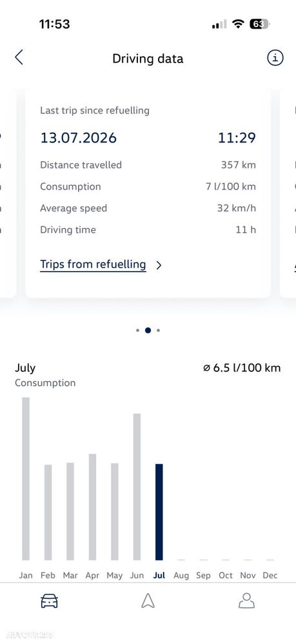Viewport: 296px width, 644px height.
Task: Select the highlighted Jul consumption bar
Action: [x=159, y=512]
